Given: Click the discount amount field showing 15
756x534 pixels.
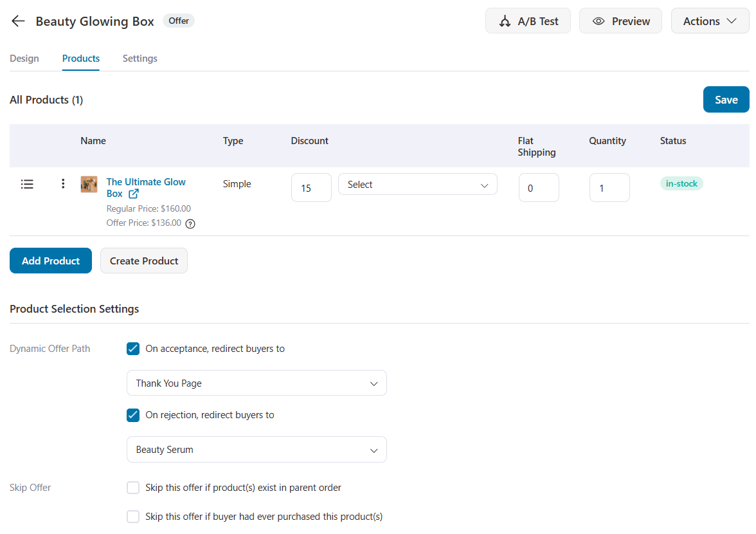Looking at the screenshot, I should click(x=311, y=188).
